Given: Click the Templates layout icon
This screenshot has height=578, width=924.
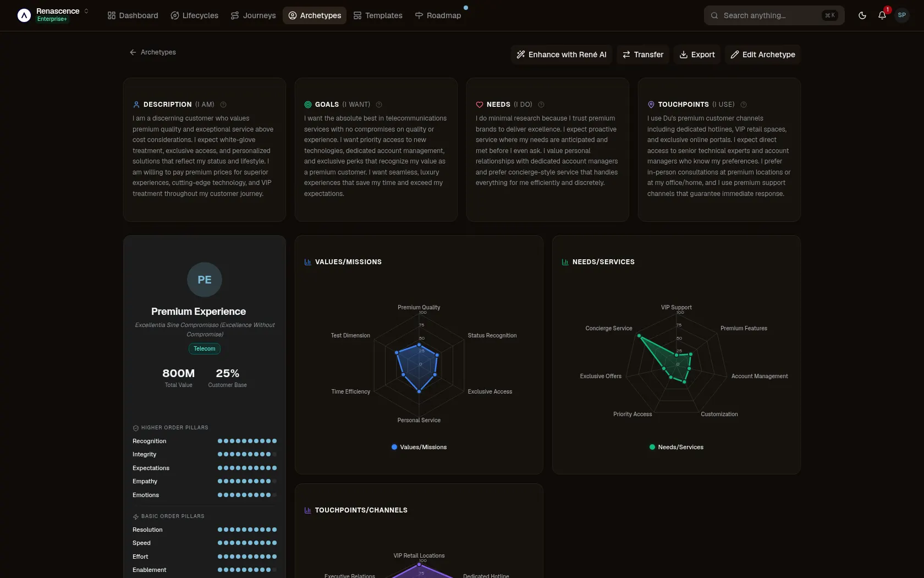Looking at the screenshot, I should 358,15.
